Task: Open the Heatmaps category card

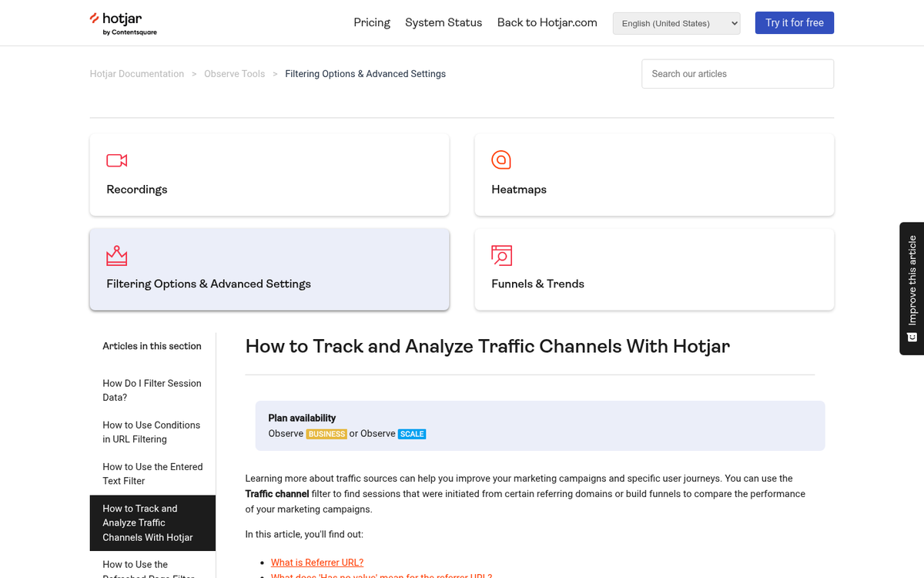Action: click(653, 175)
